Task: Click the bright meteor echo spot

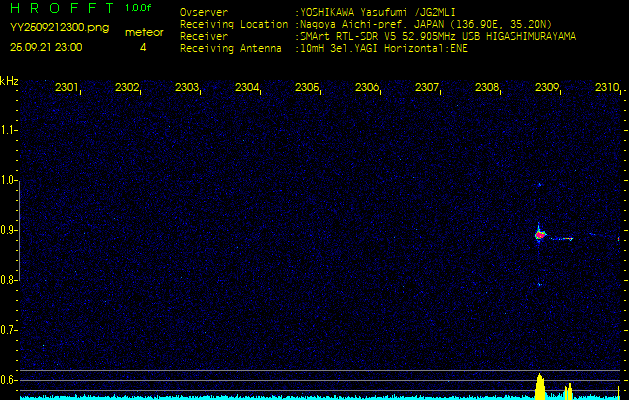Action: [540, 235]
